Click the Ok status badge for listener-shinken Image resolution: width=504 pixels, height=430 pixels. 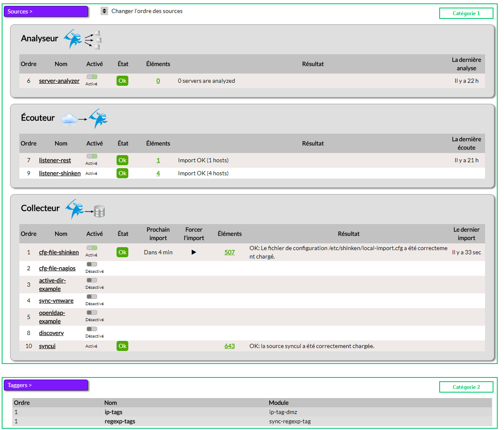click(x=122, y=173)
